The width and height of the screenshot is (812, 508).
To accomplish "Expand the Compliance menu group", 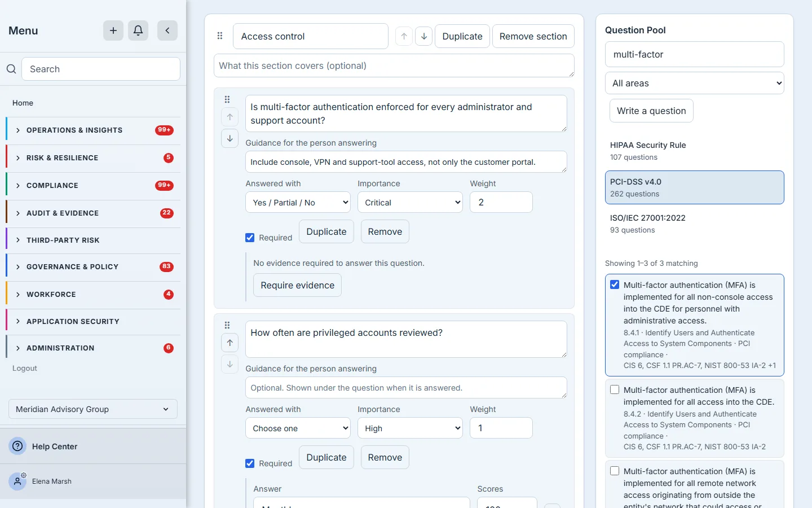I will pos(93,186).
